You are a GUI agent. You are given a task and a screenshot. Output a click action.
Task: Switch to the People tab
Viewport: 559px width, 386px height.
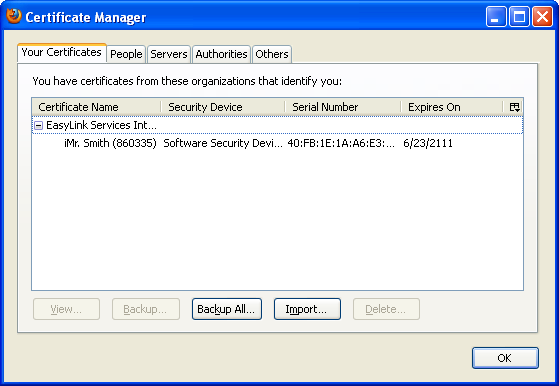[x=126, y=54]
